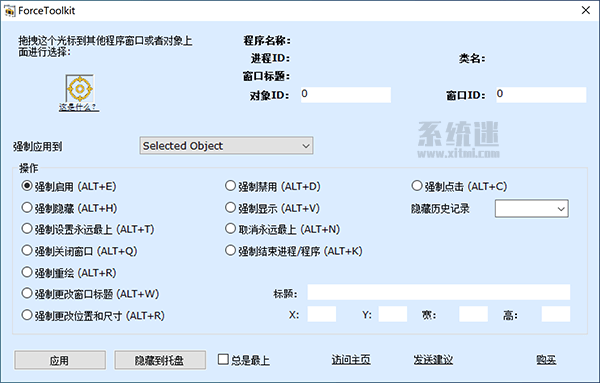Select 强制结束进程/程序 (ALT+K) option
This screenshot has height=383, width=600.
[294, 251]
